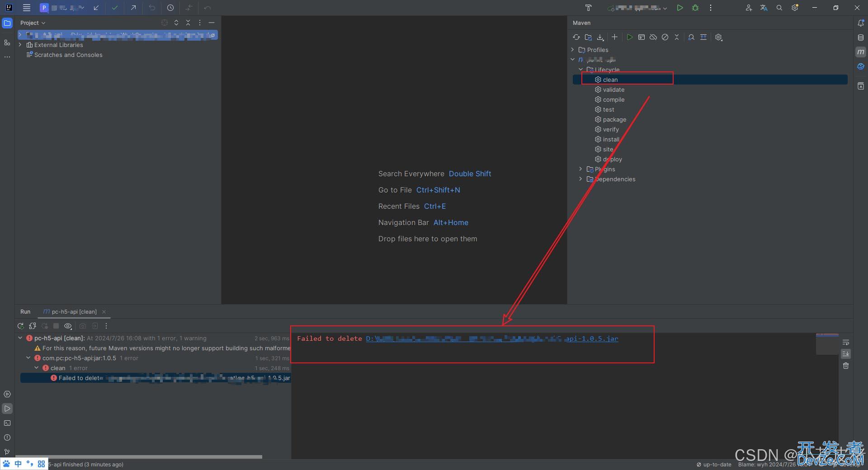Clear the Run console with trash icon
This screenshot has height=470, width=868.
[846, 366]
